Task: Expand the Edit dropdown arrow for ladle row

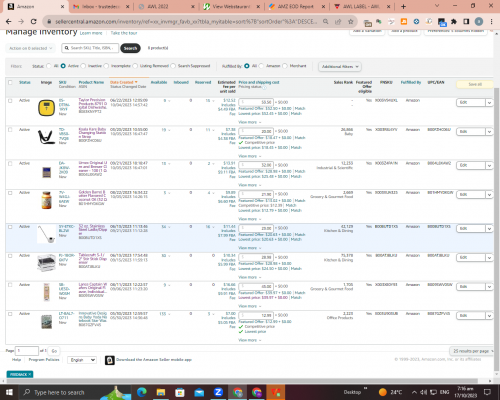Action: coord(489,229)
